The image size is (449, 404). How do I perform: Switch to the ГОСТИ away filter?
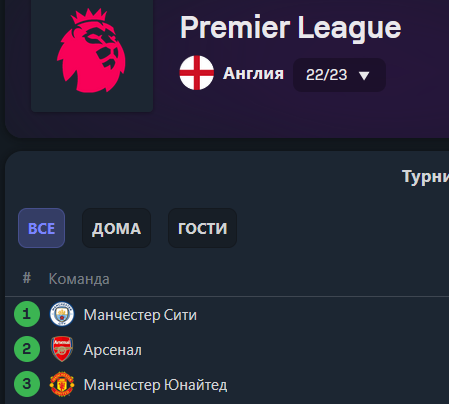[202, 228]
